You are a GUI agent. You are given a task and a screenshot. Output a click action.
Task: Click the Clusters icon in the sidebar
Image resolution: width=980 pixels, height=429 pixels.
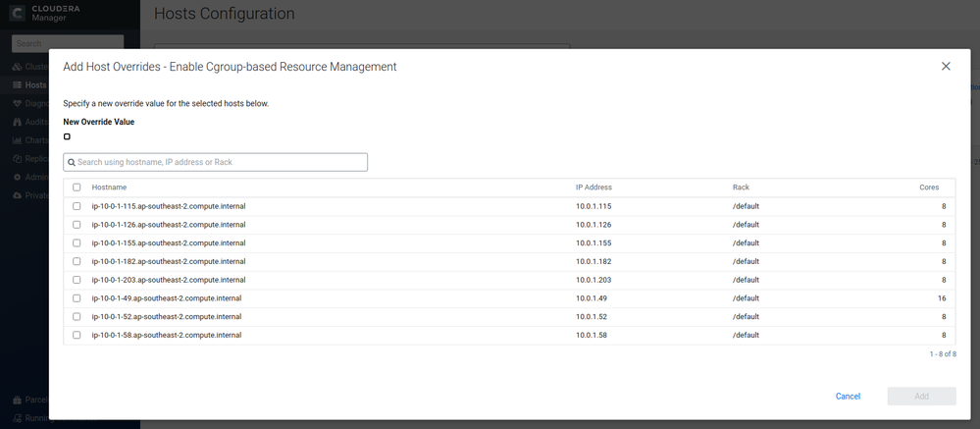17,67
